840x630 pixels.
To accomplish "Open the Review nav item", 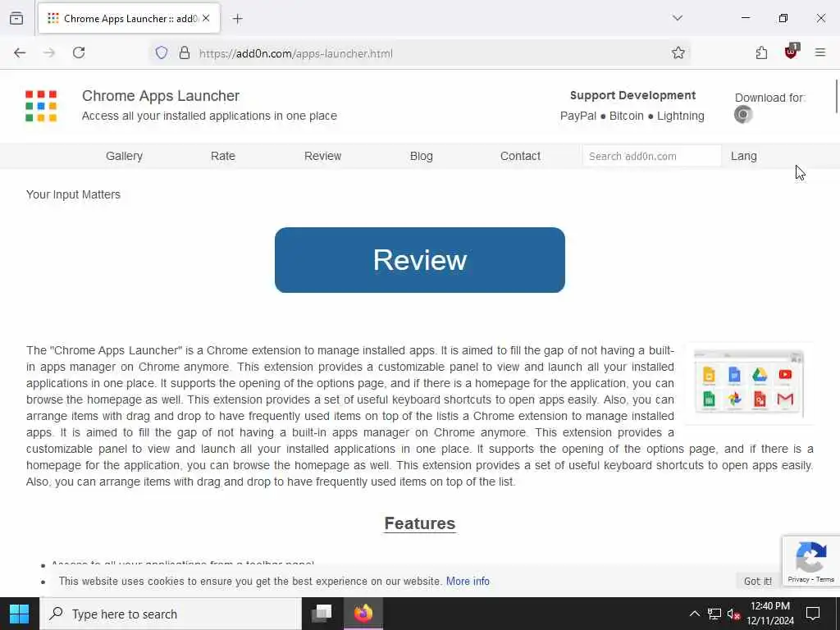I will [322, 156].
